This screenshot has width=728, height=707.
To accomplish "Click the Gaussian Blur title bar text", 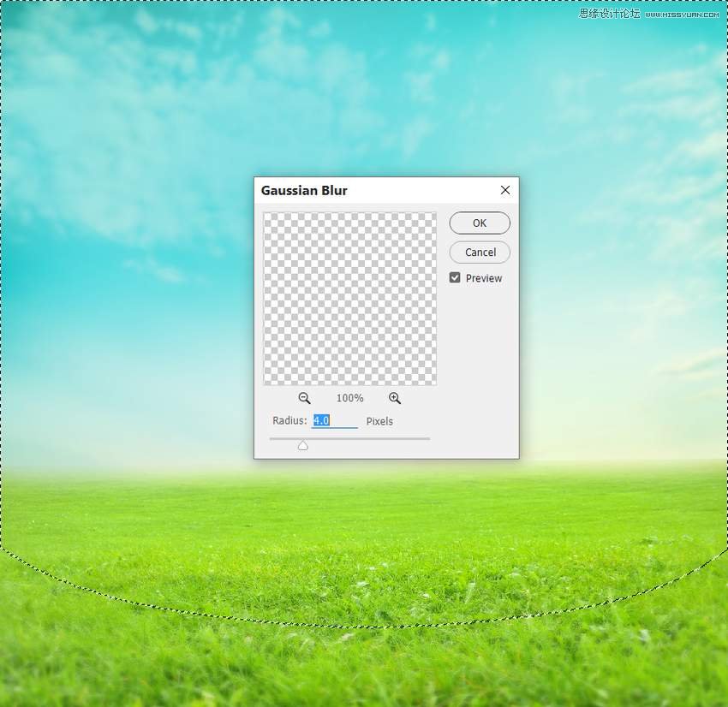I will pyautogui.click(x=304, y=190).
